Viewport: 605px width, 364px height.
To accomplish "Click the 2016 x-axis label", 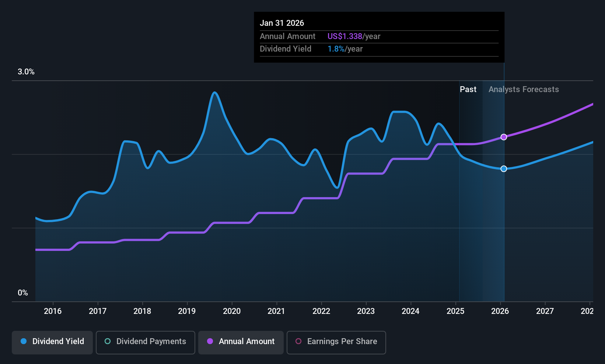I will pyautogui.click(x=53, y=311).
